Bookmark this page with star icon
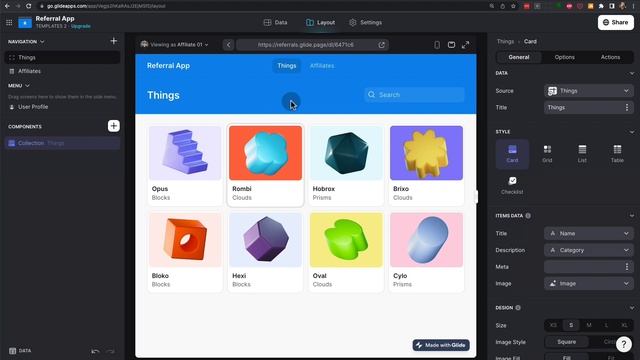The height and width of the screenshot is (360, 640). point(513,6)
